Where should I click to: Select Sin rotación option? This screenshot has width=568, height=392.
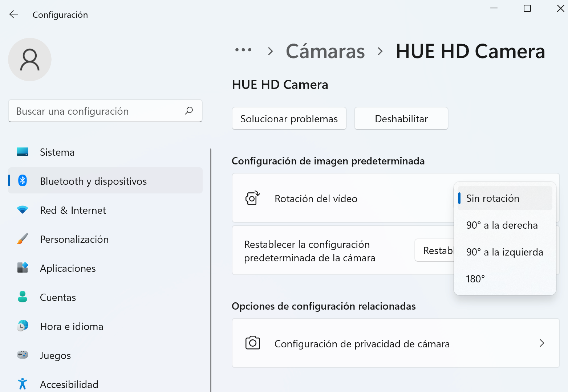pyautogui.click(x=505, y=198)
